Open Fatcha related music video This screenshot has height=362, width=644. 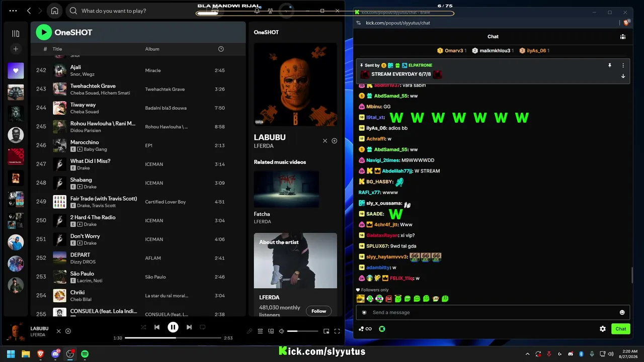(x=286, y=189)
